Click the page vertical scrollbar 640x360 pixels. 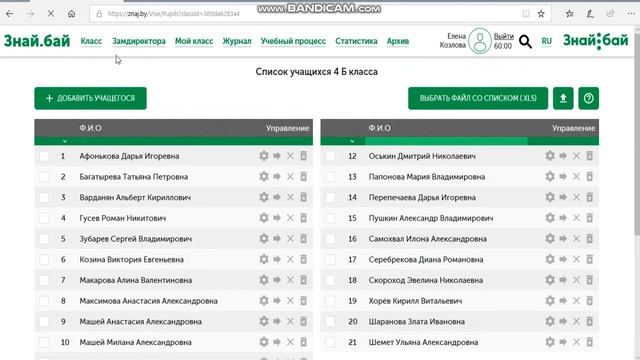[637, 135]
